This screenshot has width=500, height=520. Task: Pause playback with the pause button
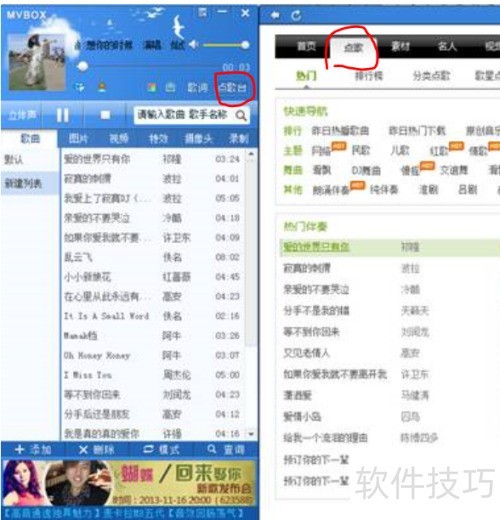[62, 115]
